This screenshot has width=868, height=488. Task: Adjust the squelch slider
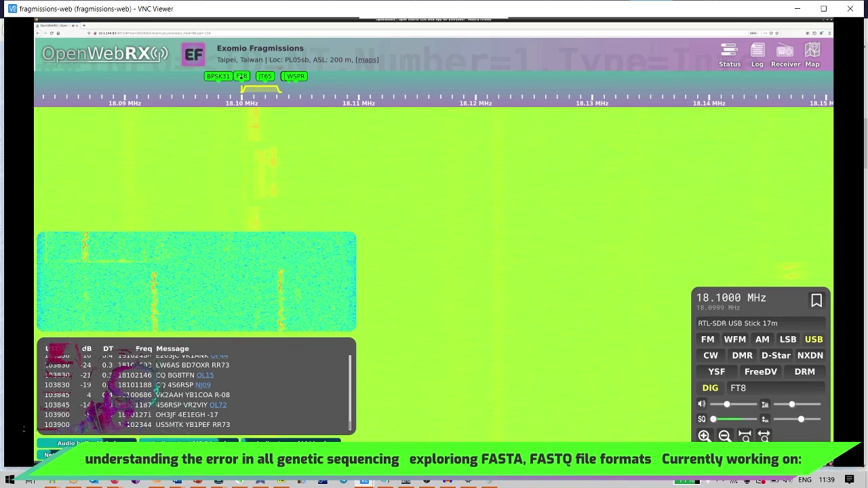pos(734,419)
